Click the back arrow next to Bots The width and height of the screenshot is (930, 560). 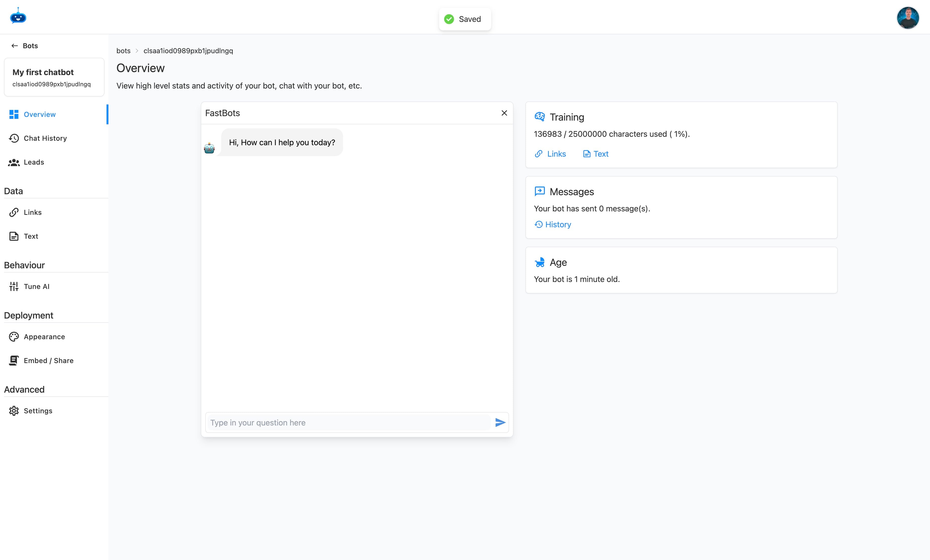pyautogui.click(x=15, y=45)
